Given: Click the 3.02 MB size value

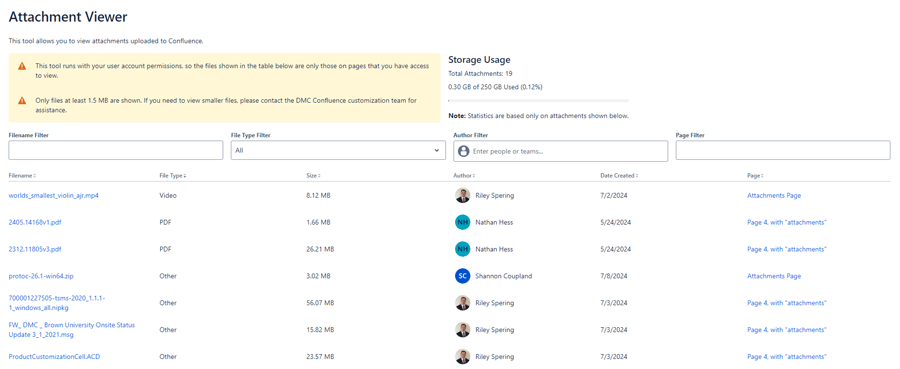Looking at the screenshot, I should click(318, 276).
